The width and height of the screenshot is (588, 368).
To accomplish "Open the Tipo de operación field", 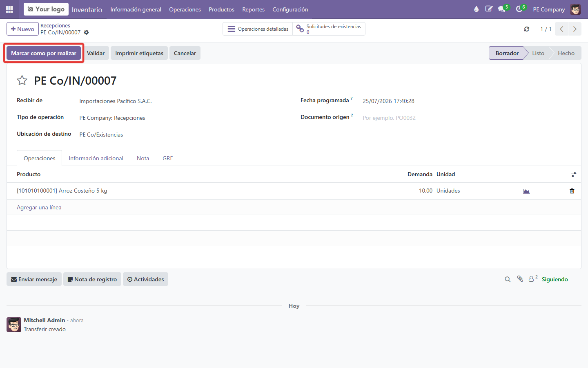I will 184,118.
